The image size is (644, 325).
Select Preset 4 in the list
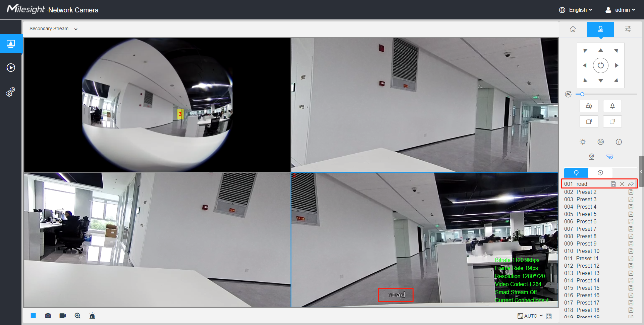click(599, 207)
